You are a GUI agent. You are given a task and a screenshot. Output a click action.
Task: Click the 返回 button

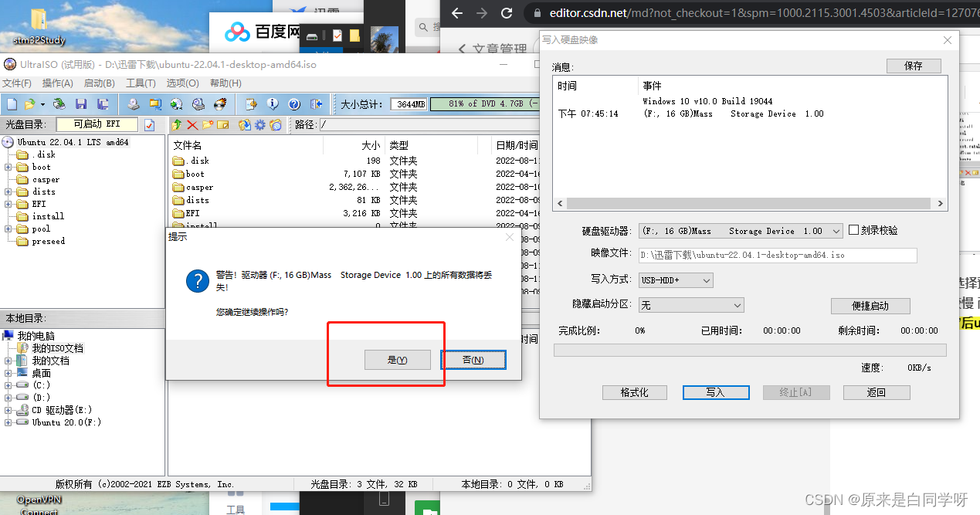[877, 392]
